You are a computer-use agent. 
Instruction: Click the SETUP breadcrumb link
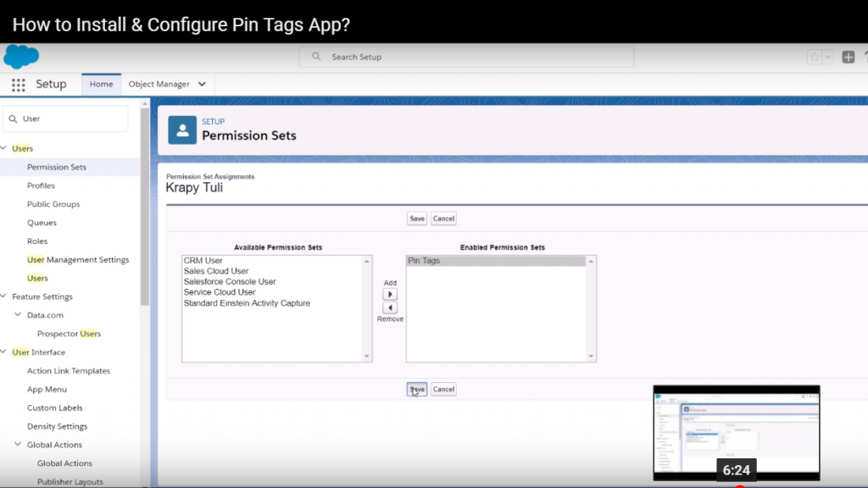pos(213,122)
